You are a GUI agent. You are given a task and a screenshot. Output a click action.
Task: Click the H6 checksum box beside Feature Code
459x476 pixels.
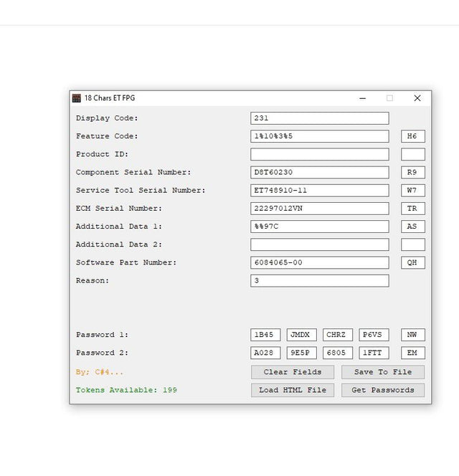pos(413,136)
